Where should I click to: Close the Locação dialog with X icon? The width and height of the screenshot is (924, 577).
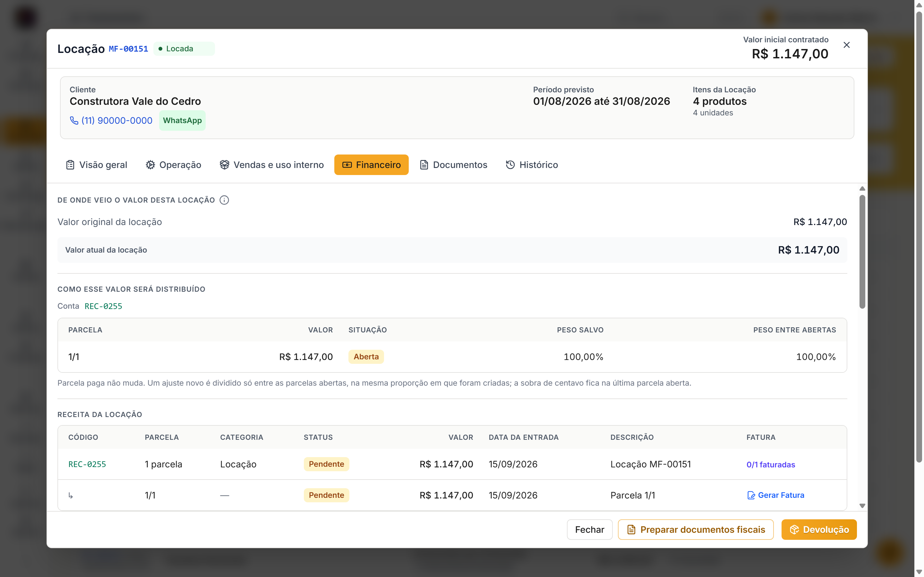pyautogui.click(x=846, y=45)
